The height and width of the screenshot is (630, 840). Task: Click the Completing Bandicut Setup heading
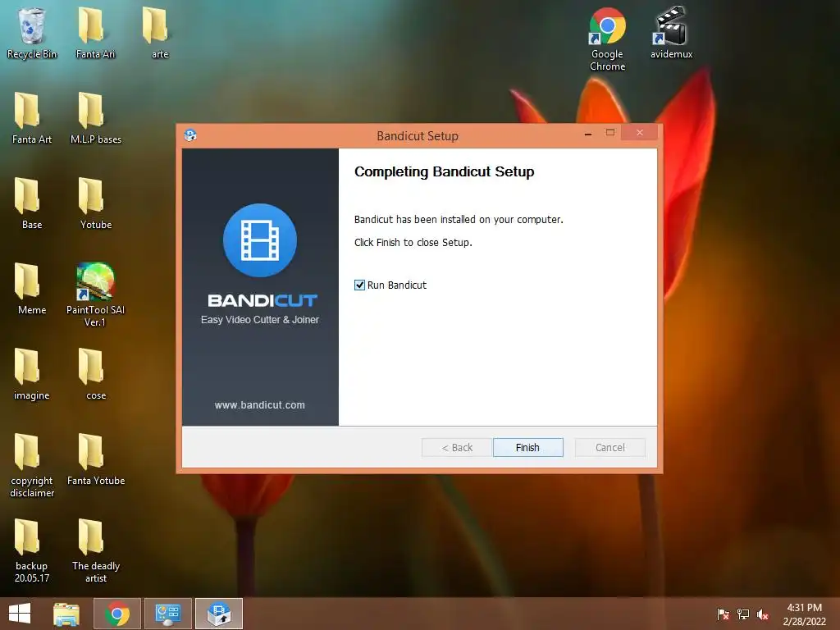444,172
